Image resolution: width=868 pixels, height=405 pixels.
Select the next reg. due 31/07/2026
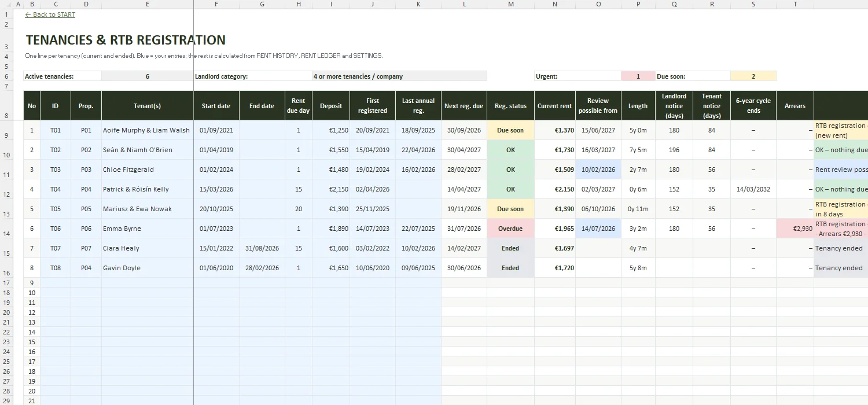point(464,229)
